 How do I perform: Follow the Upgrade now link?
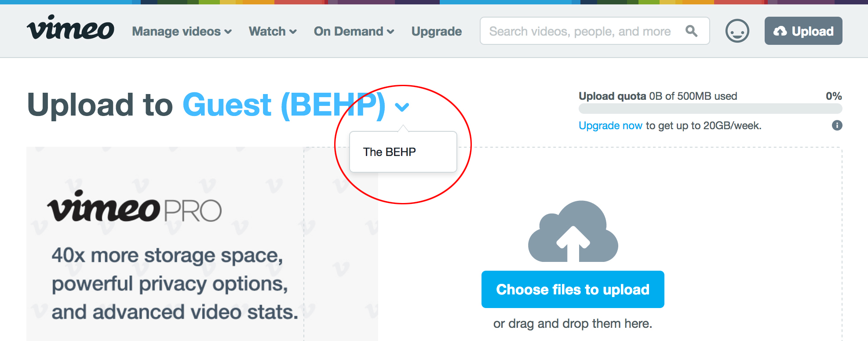click(x=610, y=126)
